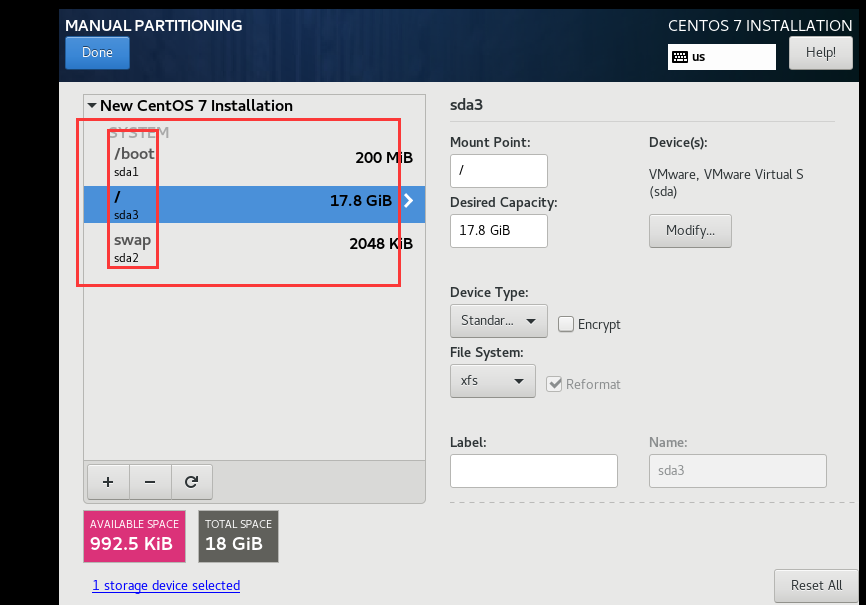Open the File System xfs dropdown
Viewport: 866px width, 605px height.
493,381
